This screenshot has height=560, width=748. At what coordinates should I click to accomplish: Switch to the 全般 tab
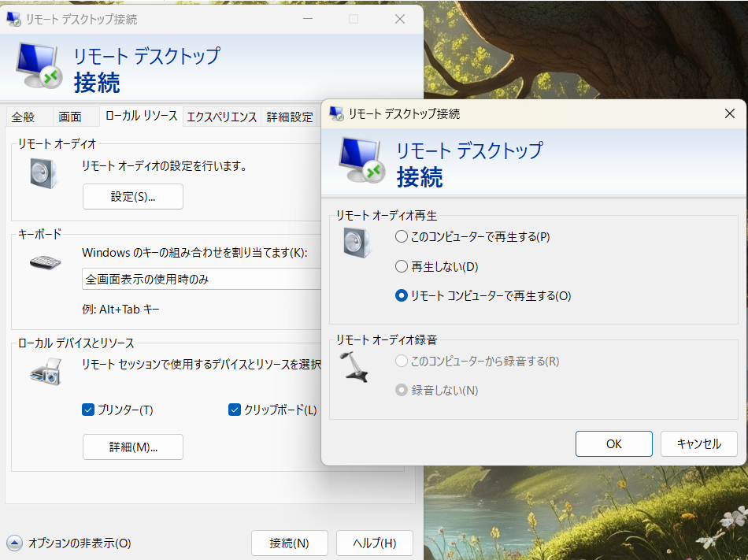[24, 117]
